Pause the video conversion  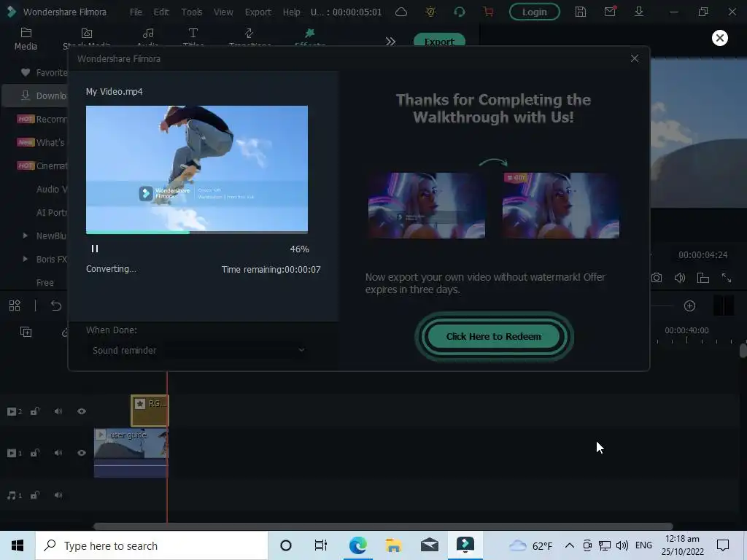tap(94, 249)
